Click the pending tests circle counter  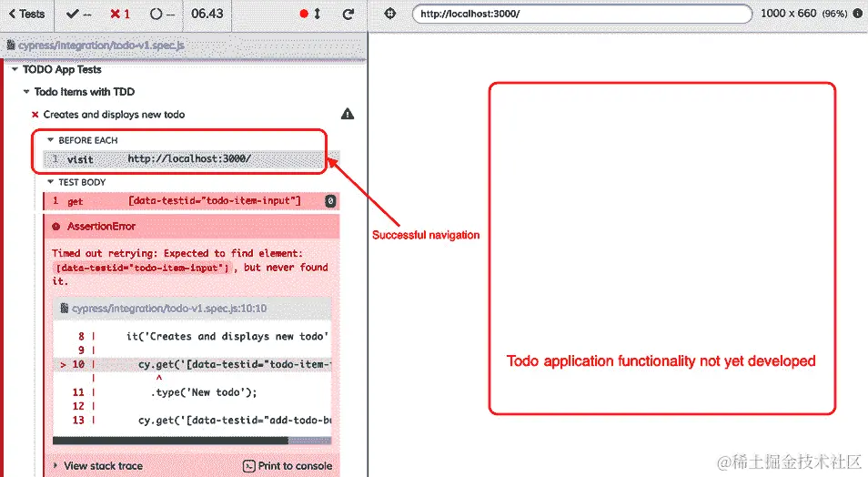coord(162,14)
